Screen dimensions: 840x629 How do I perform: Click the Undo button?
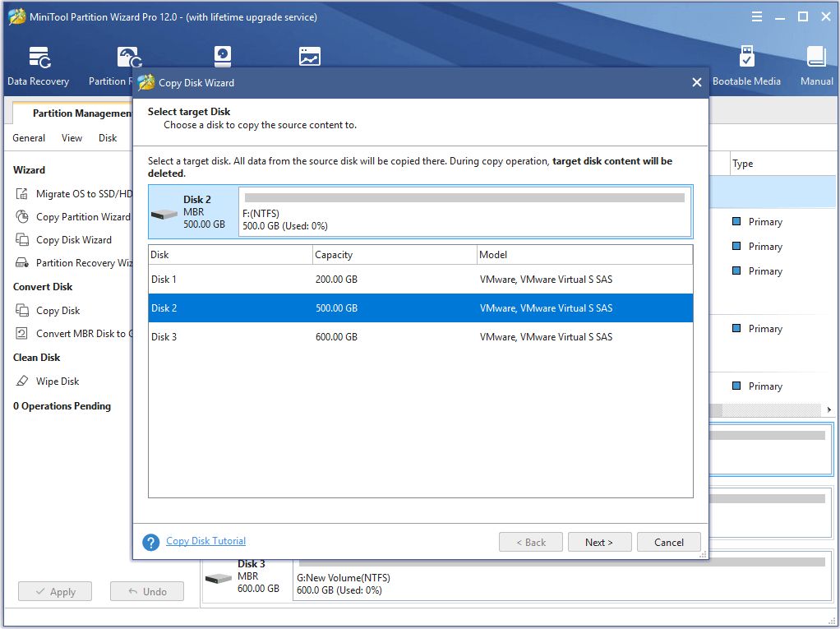point(147,591)
